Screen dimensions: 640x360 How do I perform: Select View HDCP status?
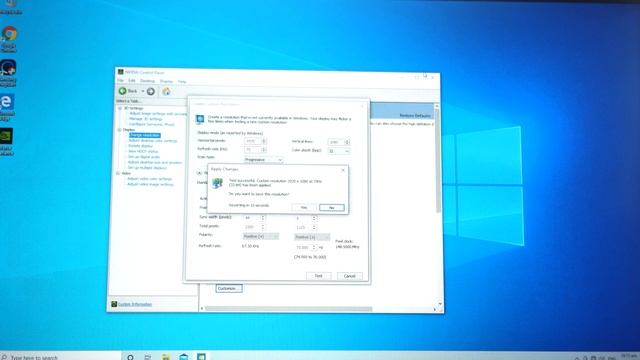tap(143, 151)
